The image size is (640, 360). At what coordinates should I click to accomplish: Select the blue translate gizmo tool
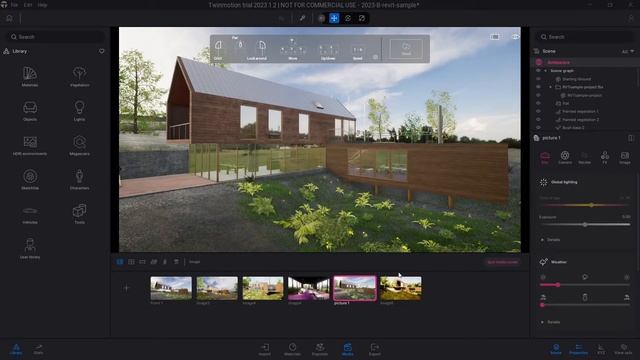click(x=334, y=18)
